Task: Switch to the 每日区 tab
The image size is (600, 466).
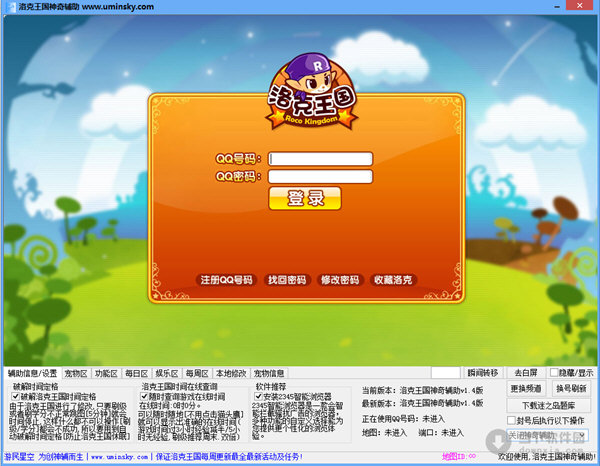Action: tap(137, 373)
